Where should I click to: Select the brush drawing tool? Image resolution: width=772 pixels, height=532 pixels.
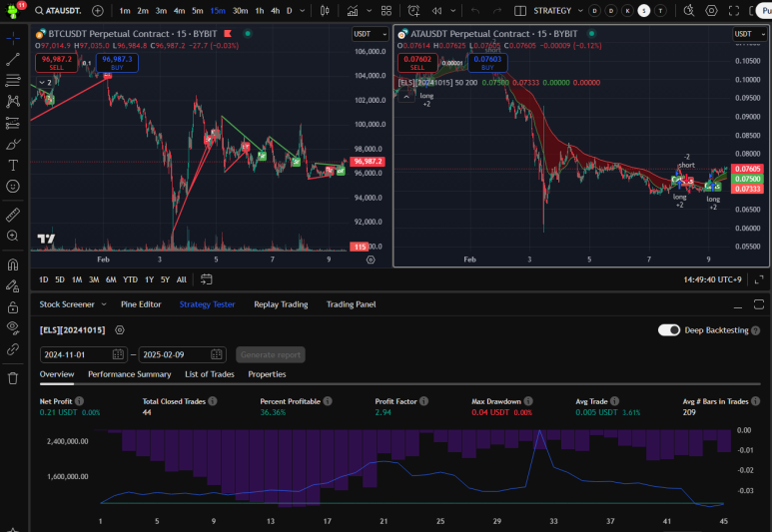pos(13,144)
